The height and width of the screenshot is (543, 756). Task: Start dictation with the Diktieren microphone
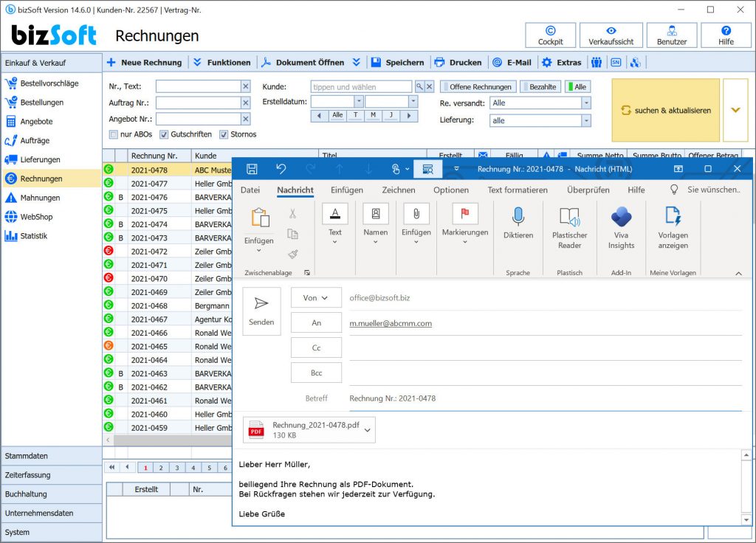(x=518, y=218)
